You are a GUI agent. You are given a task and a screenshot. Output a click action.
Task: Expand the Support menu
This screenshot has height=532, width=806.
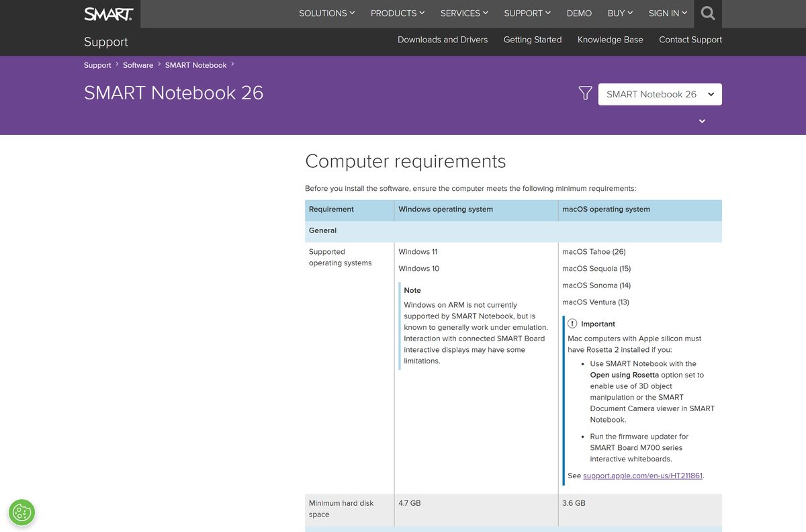(527, 13)
